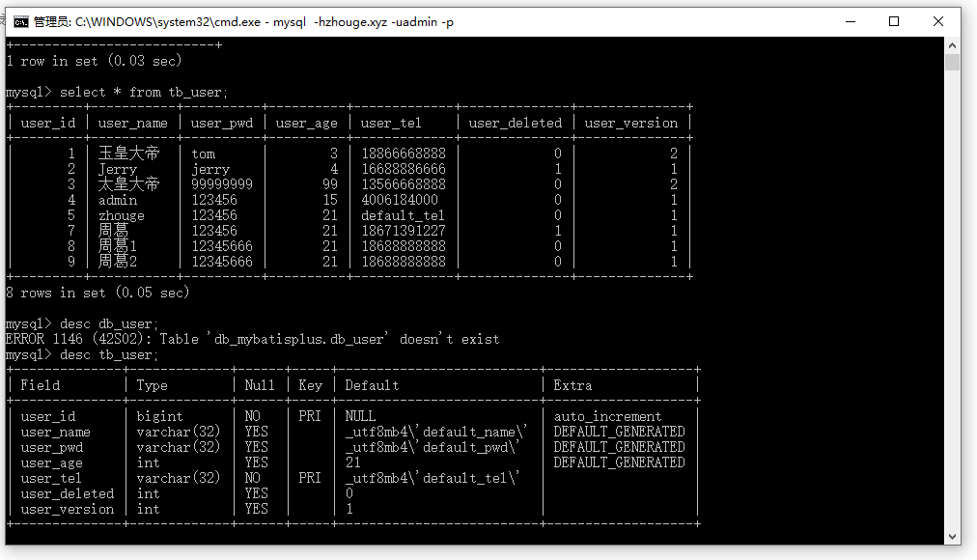Click the window title bar text
The height and width of the screenshot is (560, 977).
tap(243, 22)
